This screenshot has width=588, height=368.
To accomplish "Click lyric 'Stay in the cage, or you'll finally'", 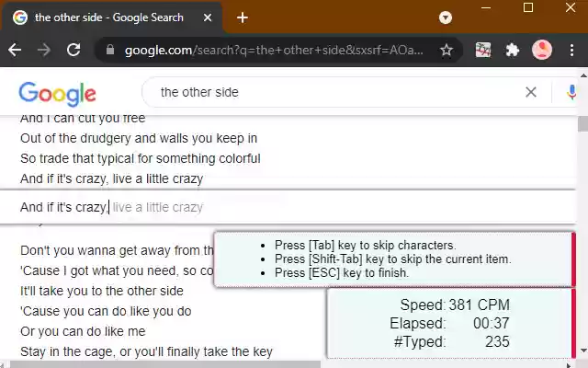I will [146, 351].
